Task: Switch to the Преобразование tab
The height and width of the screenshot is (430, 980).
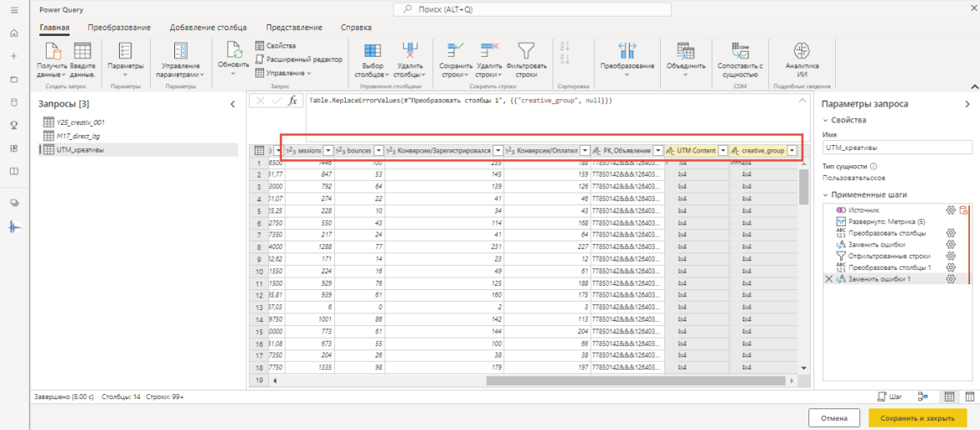Action: [x=119, y=27]
